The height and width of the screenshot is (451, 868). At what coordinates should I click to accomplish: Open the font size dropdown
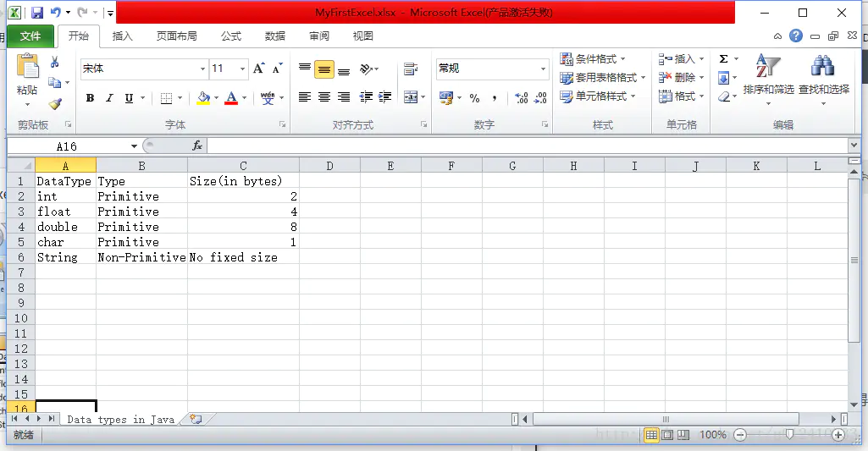click(x=242, y=69)
